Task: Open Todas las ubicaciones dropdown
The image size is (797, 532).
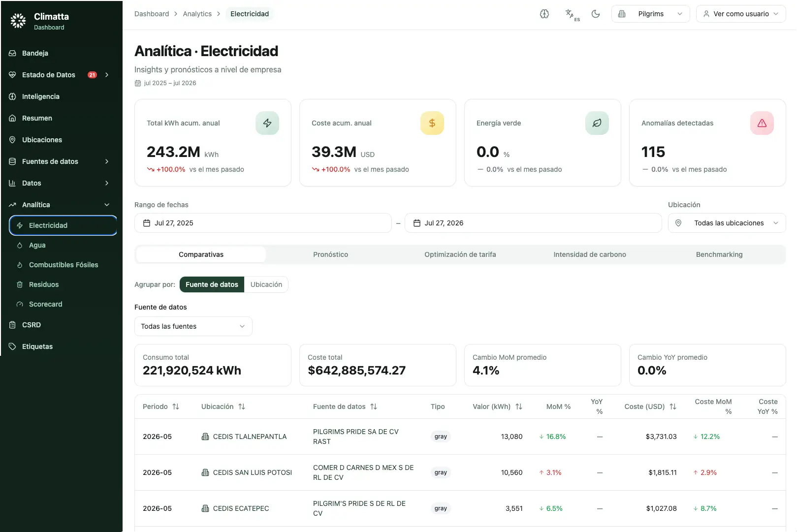Action: point(727,223)
